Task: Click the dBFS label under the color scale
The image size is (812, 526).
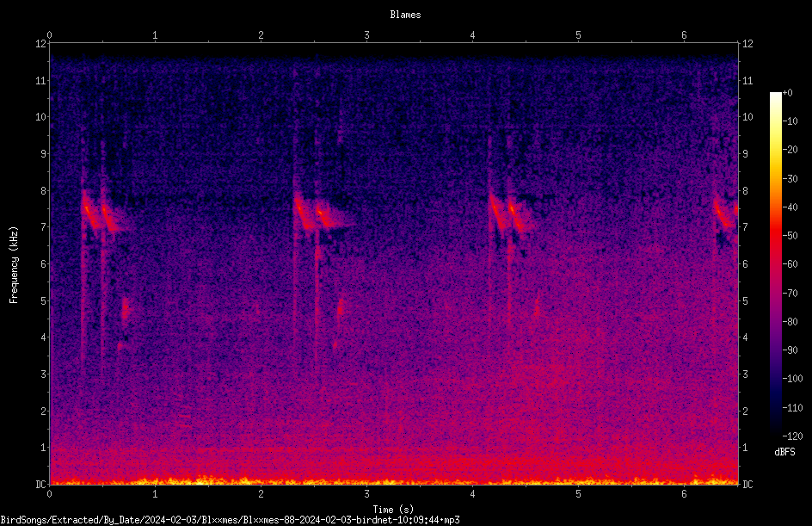Action: [x=784, y=452]
